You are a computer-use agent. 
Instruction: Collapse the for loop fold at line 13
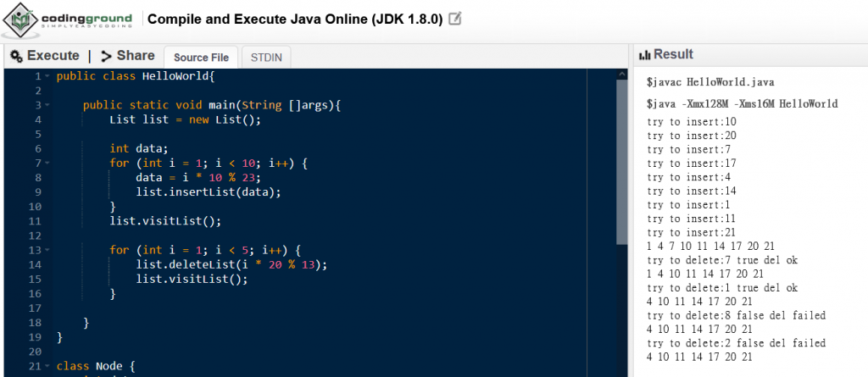[47, 250]
